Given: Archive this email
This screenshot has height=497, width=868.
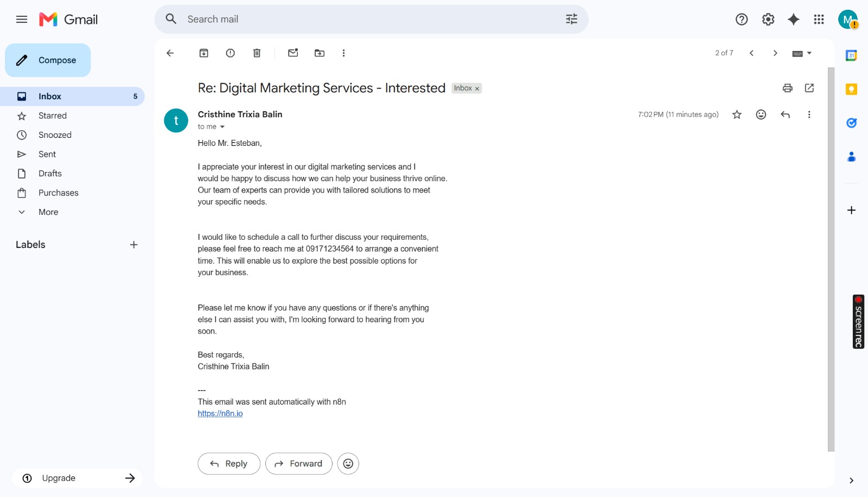Looking at the screenshot, I should click(x=204, y=53).
